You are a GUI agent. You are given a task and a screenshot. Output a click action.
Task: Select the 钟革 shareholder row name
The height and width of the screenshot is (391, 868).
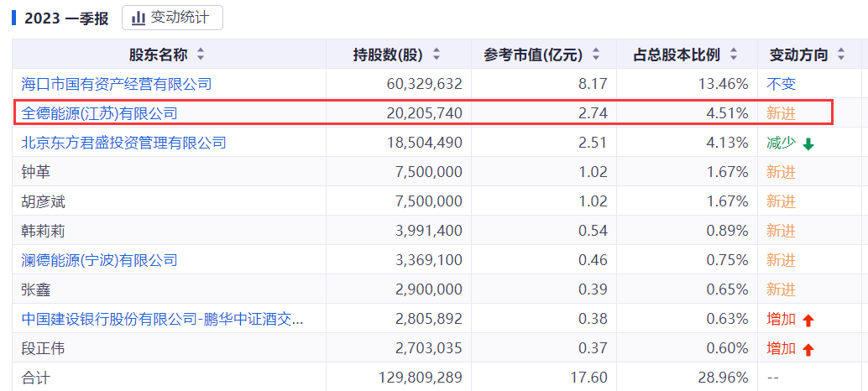[36, 172]
